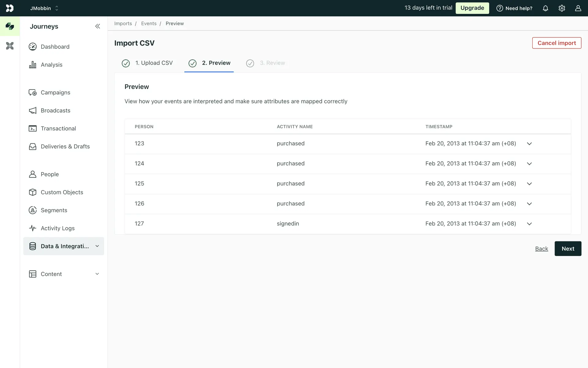Open the settings gear icon

[562, 8]
